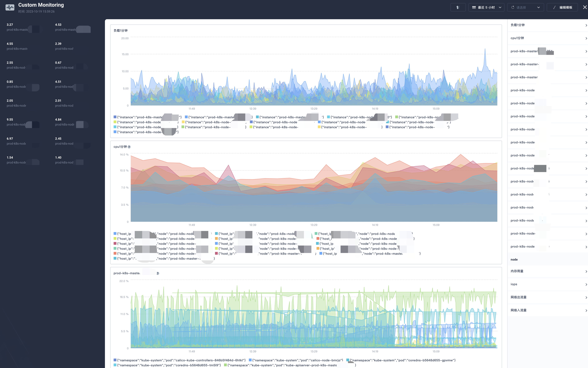Viewport: 588px width, 368px height.
Task: Open the 请选择 refresh interval dropdown
Action: tap(525, 7)
